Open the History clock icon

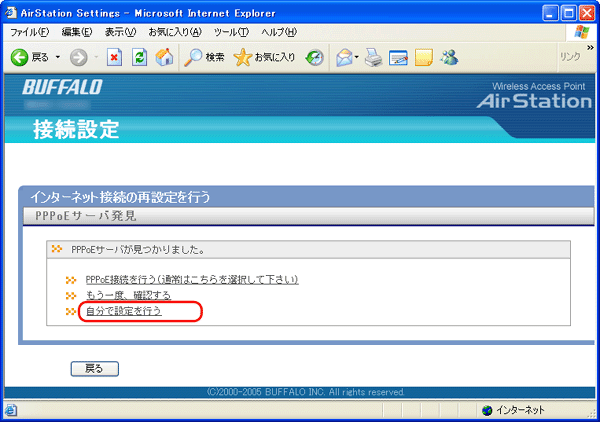(x=315, y=57)
